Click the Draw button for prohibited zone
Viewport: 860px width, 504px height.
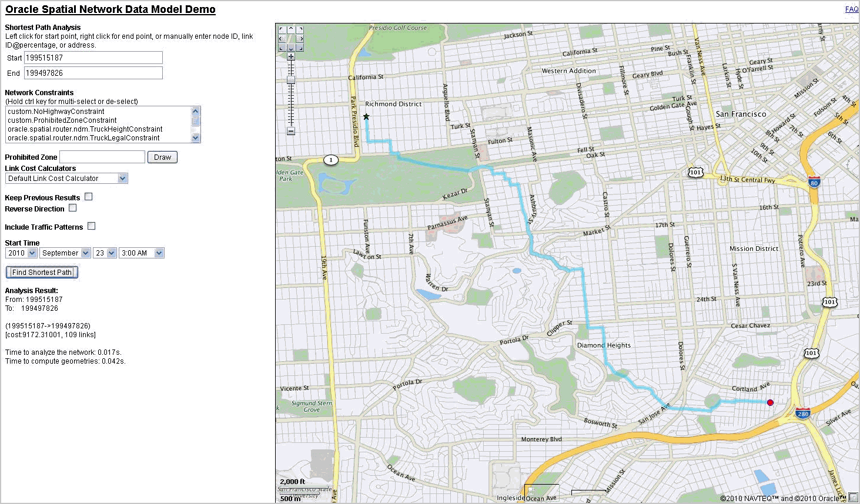point(162,157)
